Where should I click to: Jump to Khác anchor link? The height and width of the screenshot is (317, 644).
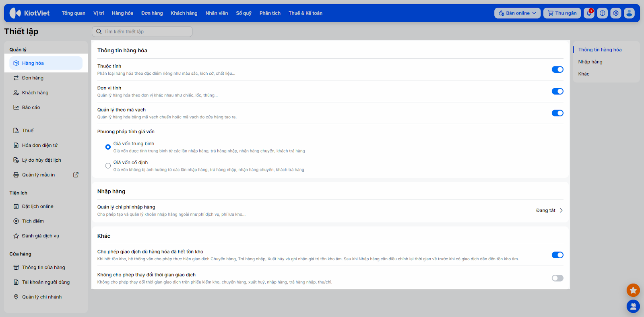[584, 74]
